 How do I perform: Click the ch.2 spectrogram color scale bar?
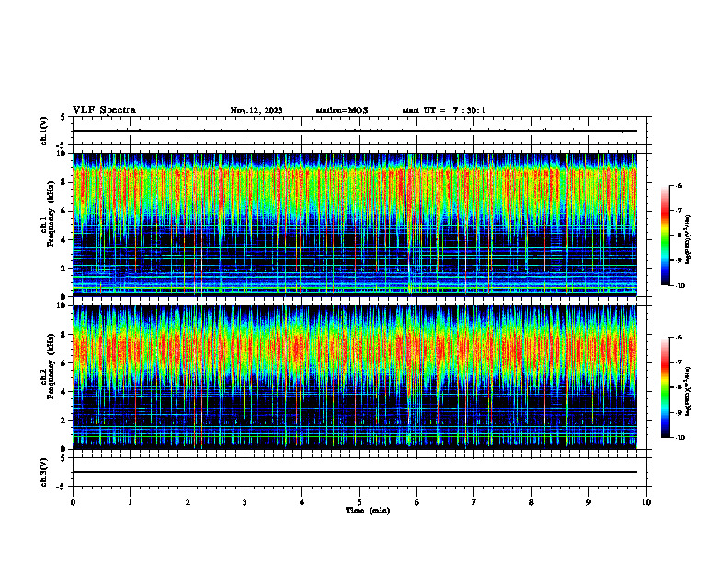click(x=665, y=387)
